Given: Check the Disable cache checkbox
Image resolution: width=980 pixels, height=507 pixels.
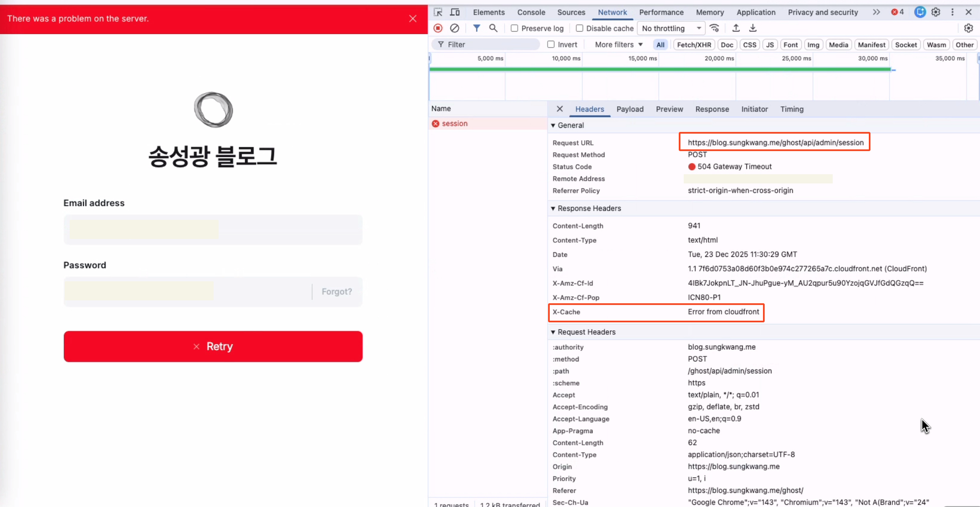Looking at the screenshot, I should (580, 28).
